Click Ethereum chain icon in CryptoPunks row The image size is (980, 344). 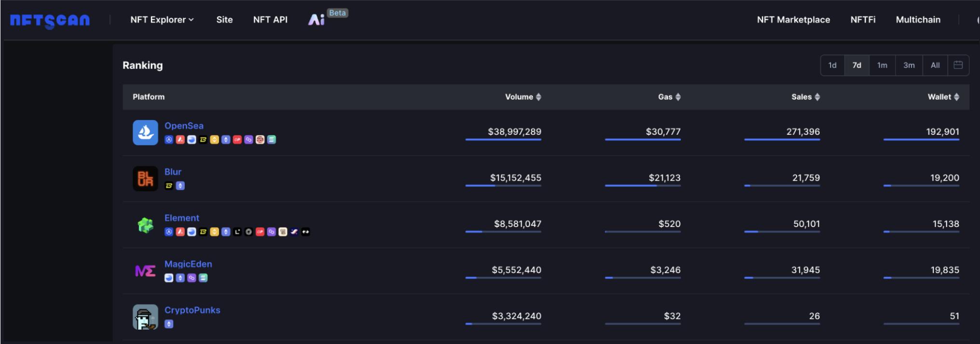point(169,324)
